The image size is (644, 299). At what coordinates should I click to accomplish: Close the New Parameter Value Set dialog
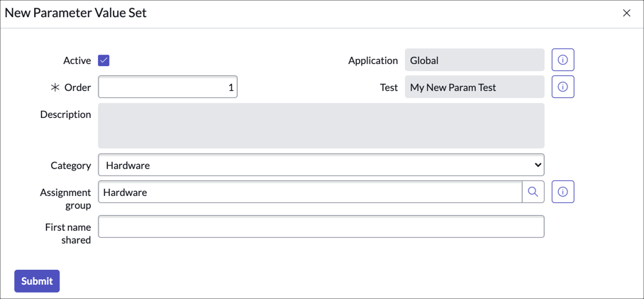pos(626,13)
